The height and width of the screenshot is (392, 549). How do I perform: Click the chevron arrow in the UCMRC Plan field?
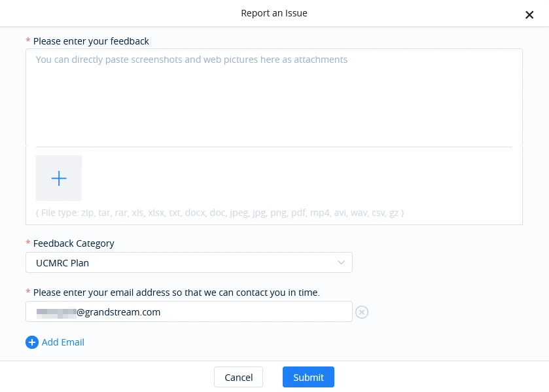click(x=341, y=262)
